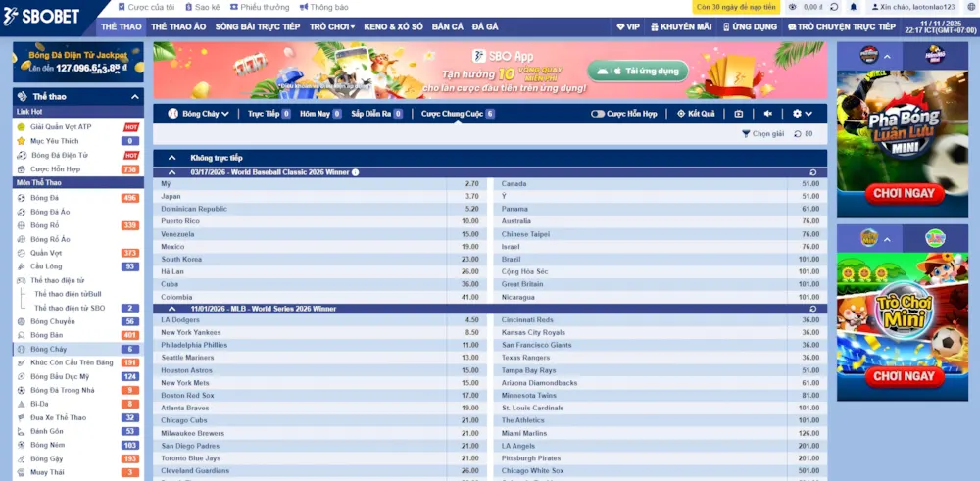980x481 pixels.
Task: Refresh the account balance
Action: [x=835, y=7]
